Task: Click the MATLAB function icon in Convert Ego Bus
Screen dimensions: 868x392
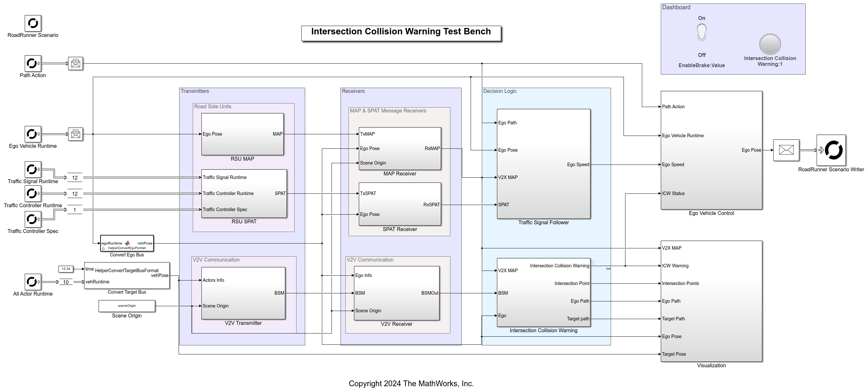Action: [x=127, y=243]
